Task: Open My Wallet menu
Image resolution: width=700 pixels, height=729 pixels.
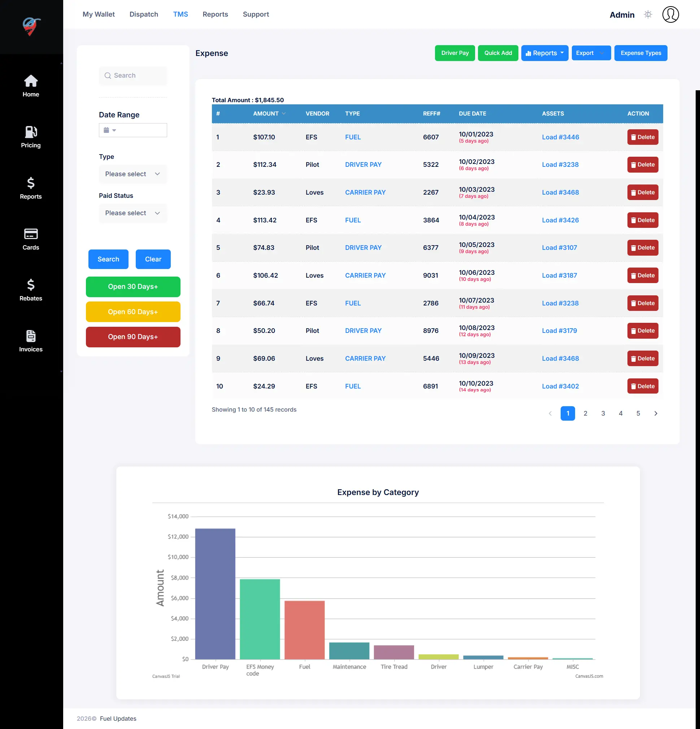Action: (99, 14)
